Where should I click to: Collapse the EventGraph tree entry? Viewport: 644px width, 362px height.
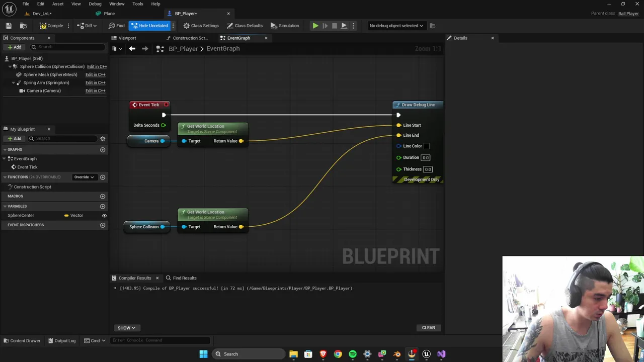[x=5, y=158]
